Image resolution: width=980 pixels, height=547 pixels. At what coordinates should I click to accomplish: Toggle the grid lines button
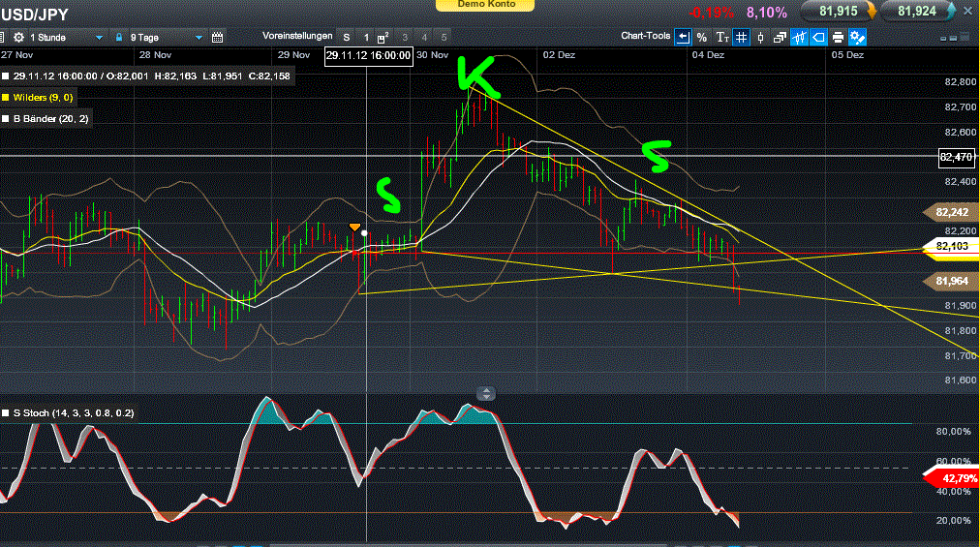pos(741,37)
